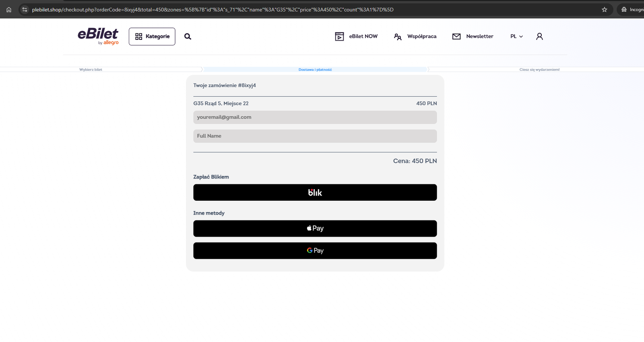Go to the Wybierz bilet step
Image resolution: width=644 pixels, height=342 pixels.
pos(91,70)
